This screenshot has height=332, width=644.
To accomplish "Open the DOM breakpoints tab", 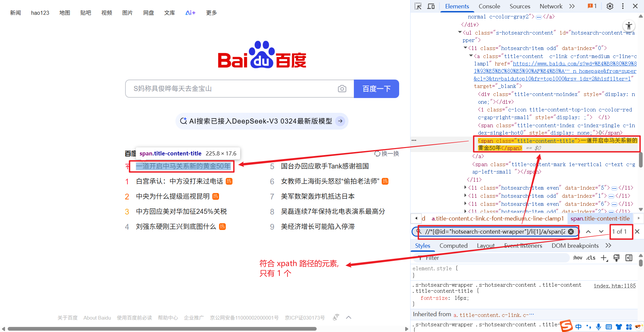I will pyautogui.click(x=575, y=246).
